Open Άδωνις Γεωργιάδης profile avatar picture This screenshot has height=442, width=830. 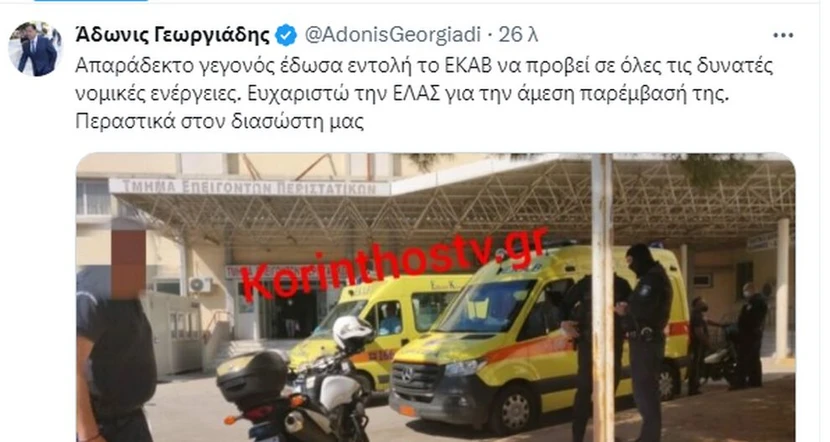point(35,49)
